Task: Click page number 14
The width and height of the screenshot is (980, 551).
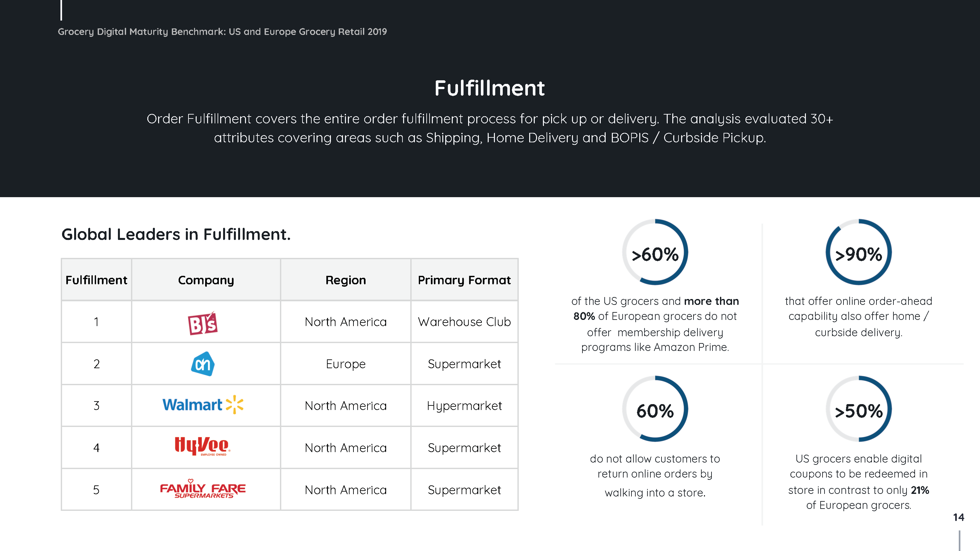Action: (958, 517)
